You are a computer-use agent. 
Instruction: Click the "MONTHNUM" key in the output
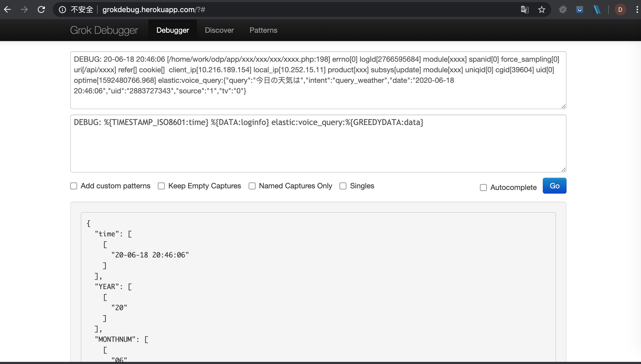(x=115, y=339)
